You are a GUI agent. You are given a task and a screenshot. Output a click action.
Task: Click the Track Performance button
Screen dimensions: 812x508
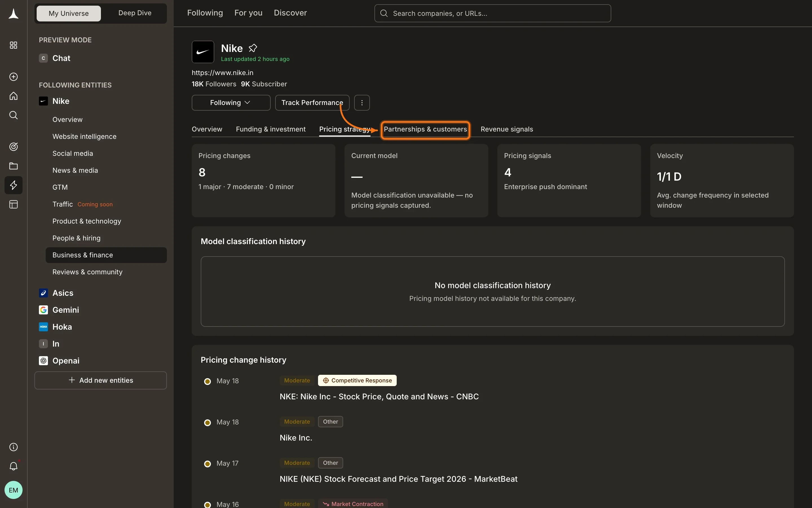pos(312,102)
